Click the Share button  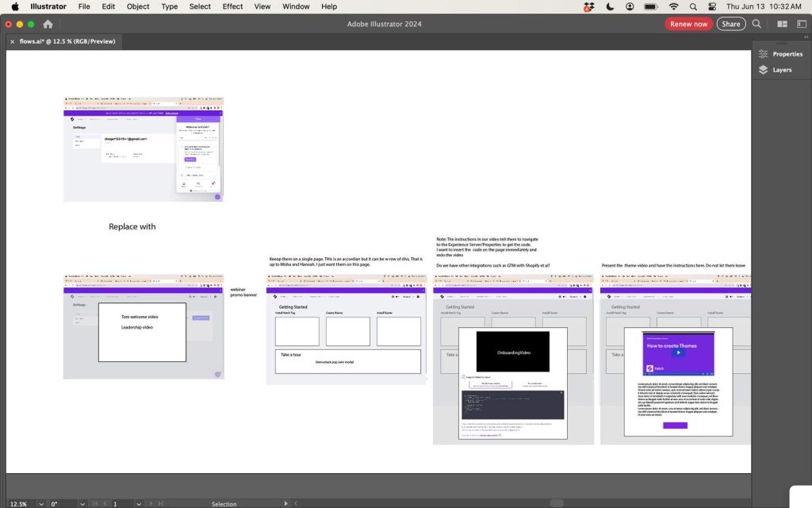[730, 24]
